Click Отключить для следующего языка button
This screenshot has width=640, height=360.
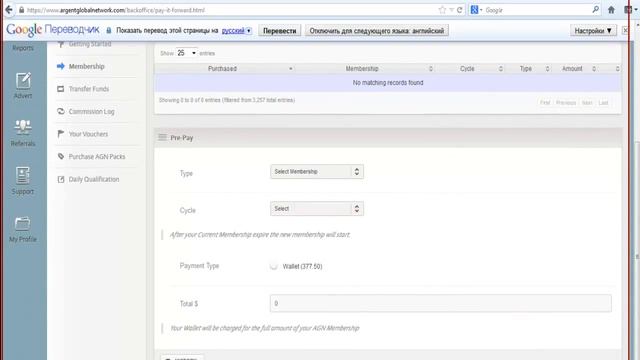(377, 31)
